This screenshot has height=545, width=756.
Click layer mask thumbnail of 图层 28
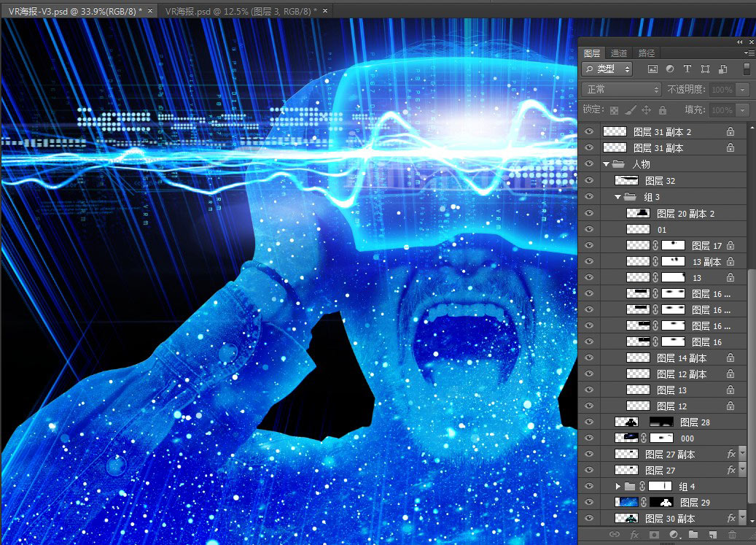[661, 422]
